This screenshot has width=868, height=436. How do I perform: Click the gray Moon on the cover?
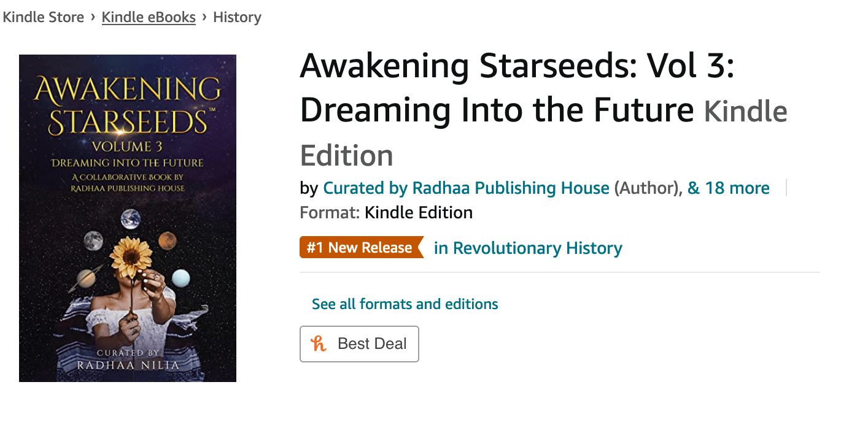coord(93,240)
